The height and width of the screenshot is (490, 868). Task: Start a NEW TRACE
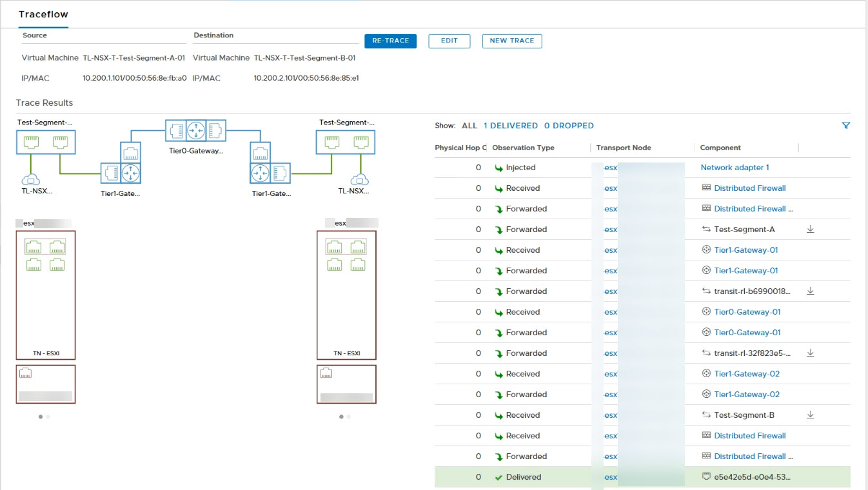512,41
